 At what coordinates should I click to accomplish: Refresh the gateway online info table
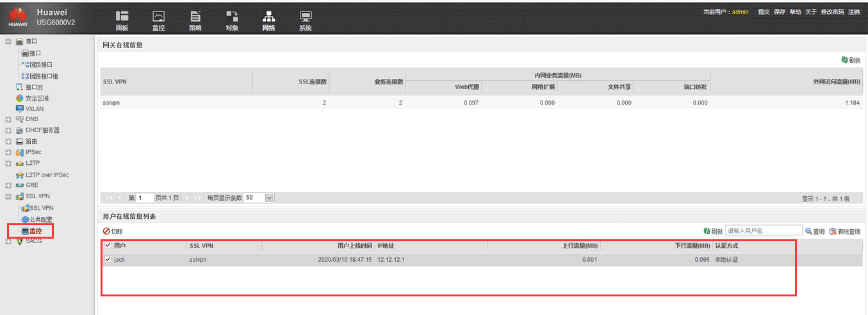(x=851, y=60)
